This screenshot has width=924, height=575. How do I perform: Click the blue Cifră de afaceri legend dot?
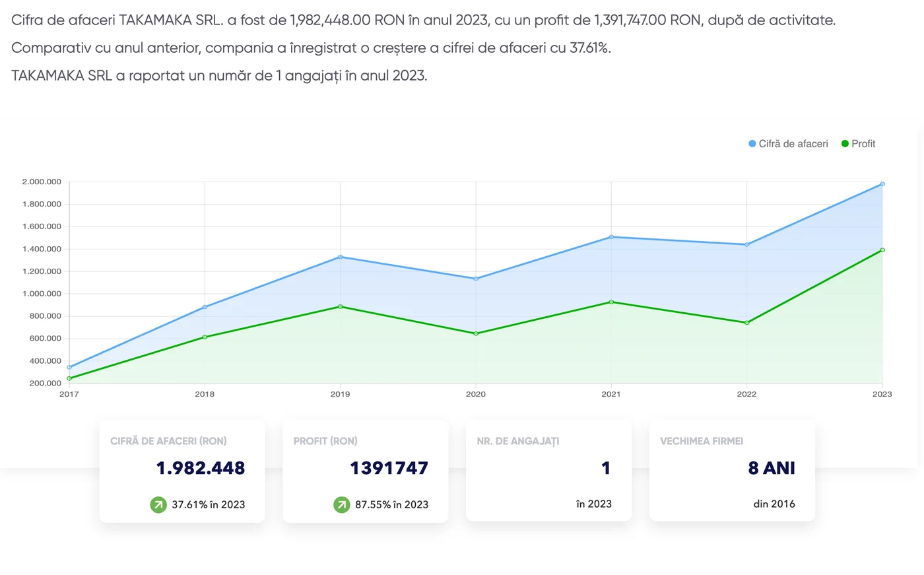752,144
